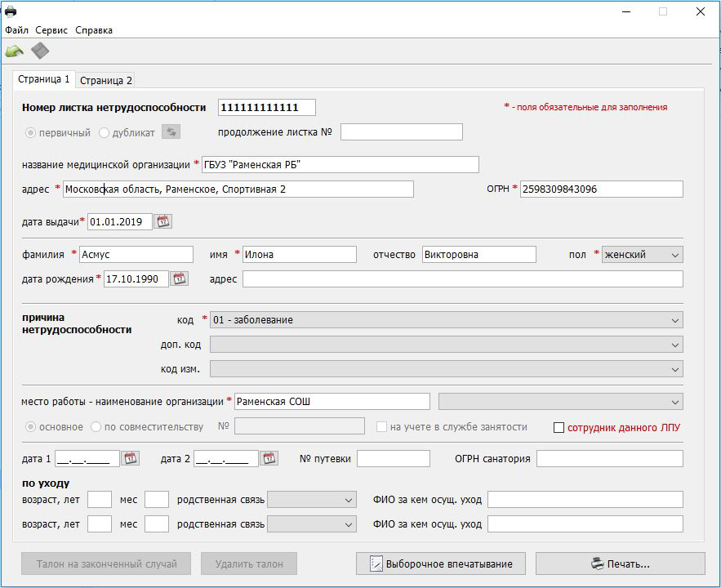Click the green back arrow toolbar icon

(14, 51)
